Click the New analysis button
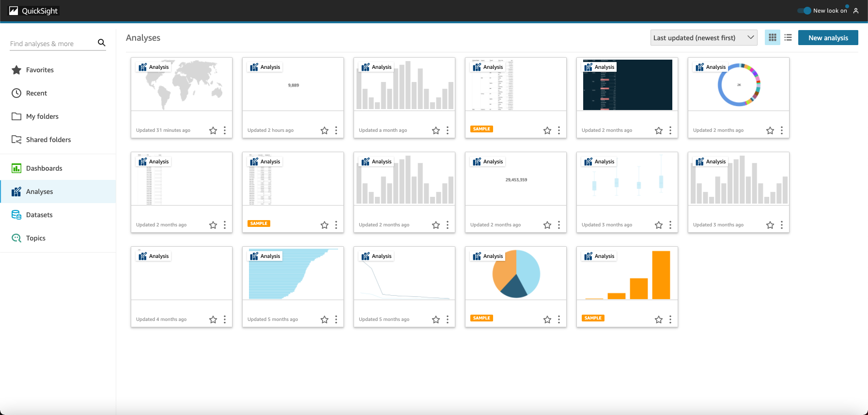This screenshot has width=868, height=415. pyautogui.click(x=828, y=38)
